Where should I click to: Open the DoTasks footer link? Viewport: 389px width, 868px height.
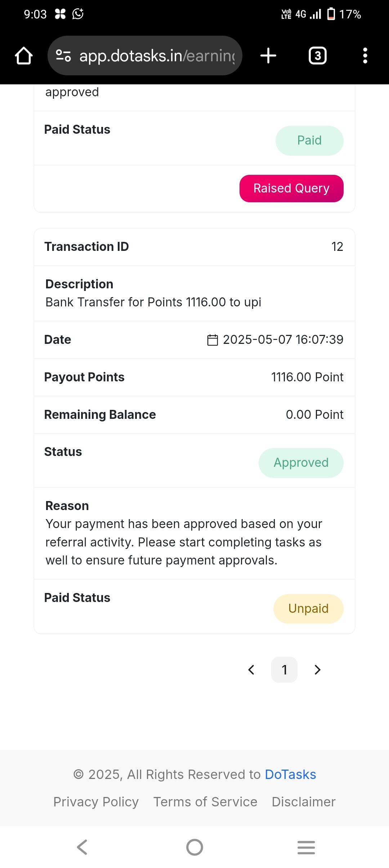[290, 774]
